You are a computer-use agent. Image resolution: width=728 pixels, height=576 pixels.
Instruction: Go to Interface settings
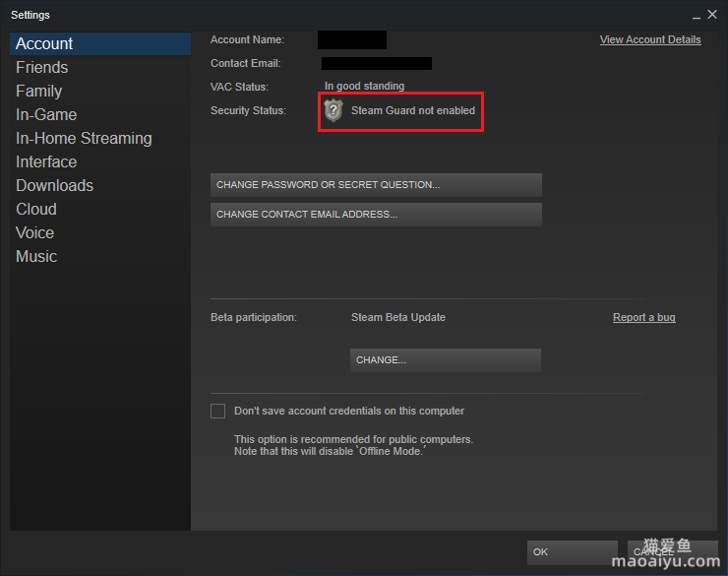tap(100, 162)
